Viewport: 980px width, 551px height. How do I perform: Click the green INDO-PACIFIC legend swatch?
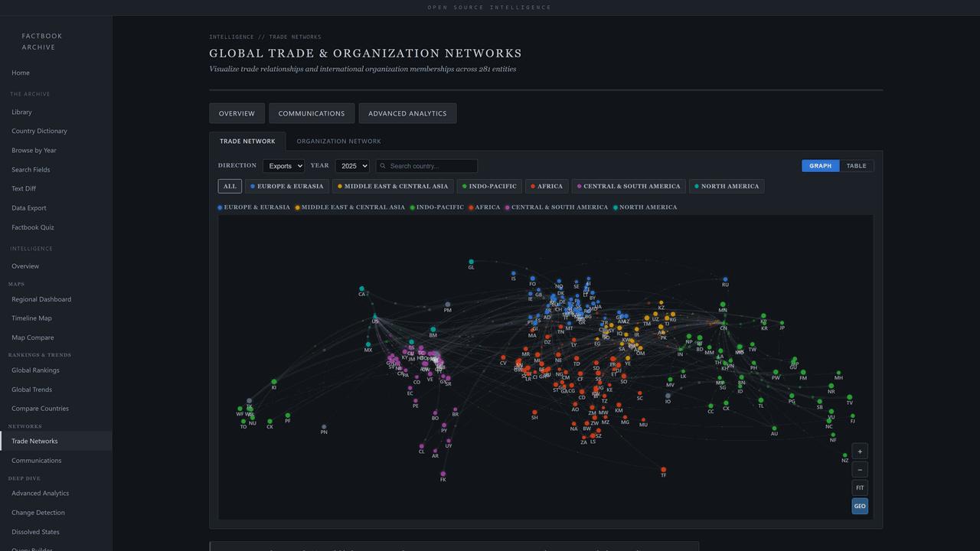pyautogui.click(x=412, y=207)
